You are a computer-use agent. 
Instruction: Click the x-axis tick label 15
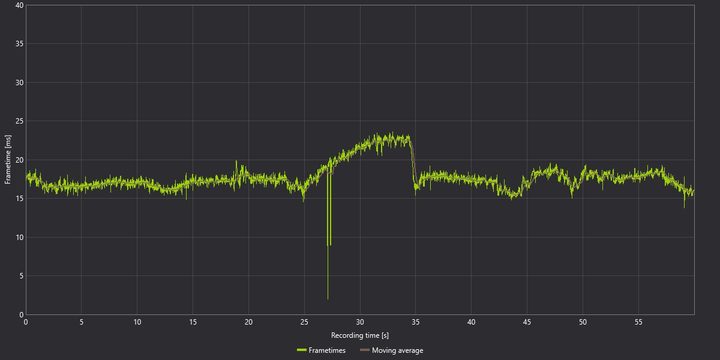[x=193, y=322]
